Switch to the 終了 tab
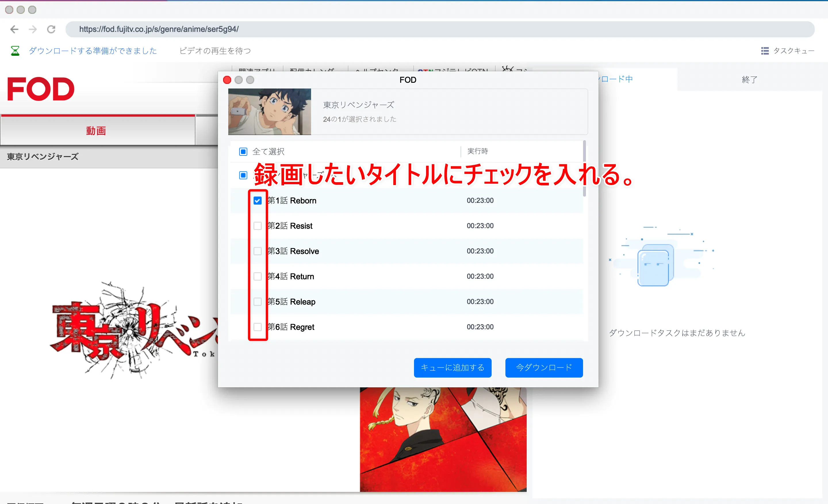828x504 pixels. [x=749, y=80]
